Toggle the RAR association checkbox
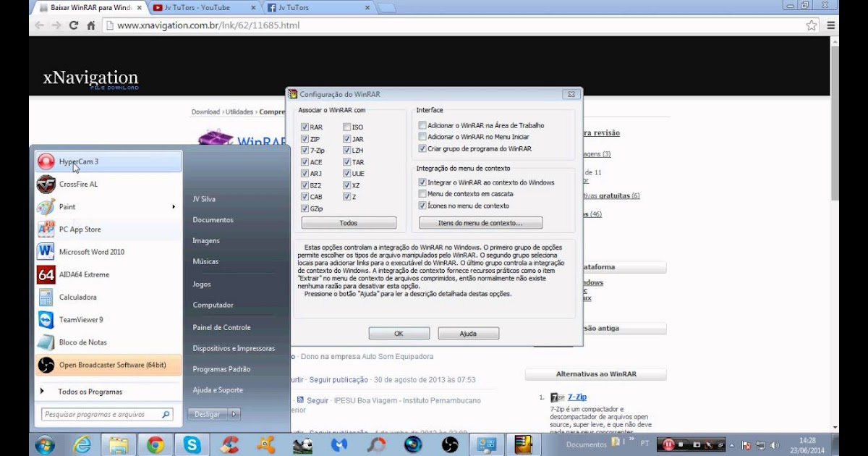The image size is (868, 456). 305,127
